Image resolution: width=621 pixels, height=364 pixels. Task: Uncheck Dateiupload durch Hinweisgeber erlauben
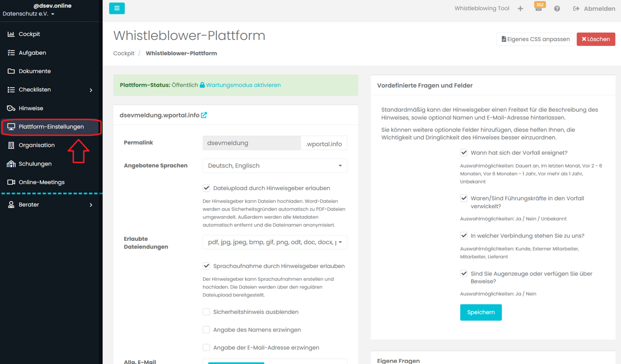(206, 188)
